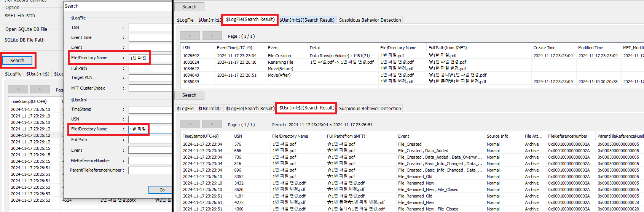Click the Event Time input field
This screenshot has width=644, height=212.
coord(150,38)
